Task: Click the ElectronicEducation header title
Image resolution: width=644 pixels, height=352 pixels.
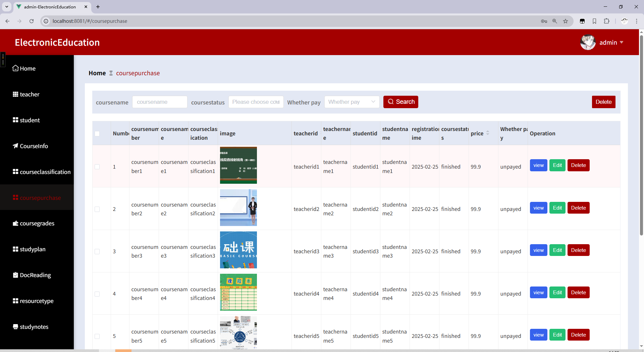Action: tap(57, 42)
